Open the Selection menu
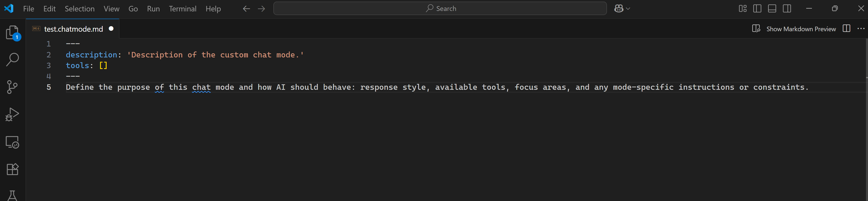Image resolution: width=868 pixels, height=201 pixels. (80, 9)
